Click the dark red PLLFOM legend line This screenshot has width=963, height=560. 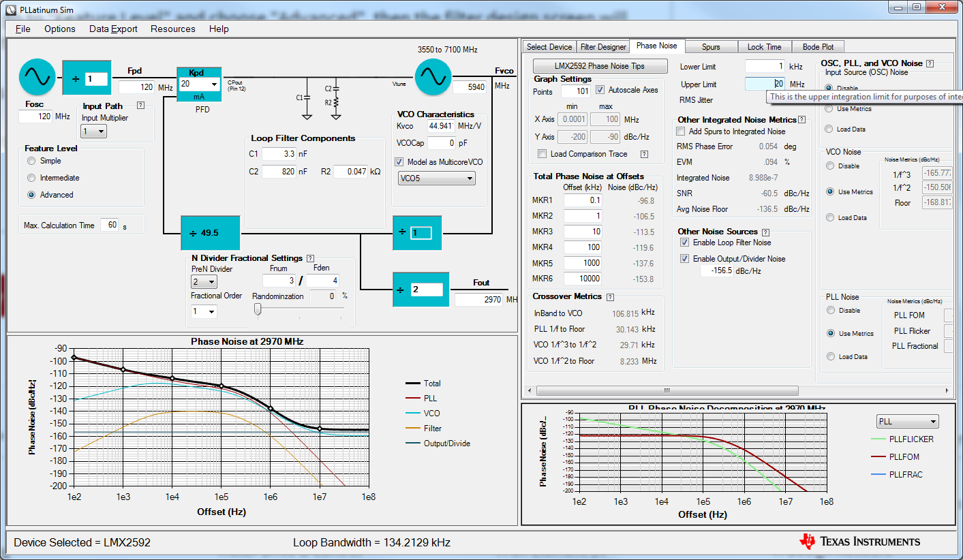pos(880,457)
